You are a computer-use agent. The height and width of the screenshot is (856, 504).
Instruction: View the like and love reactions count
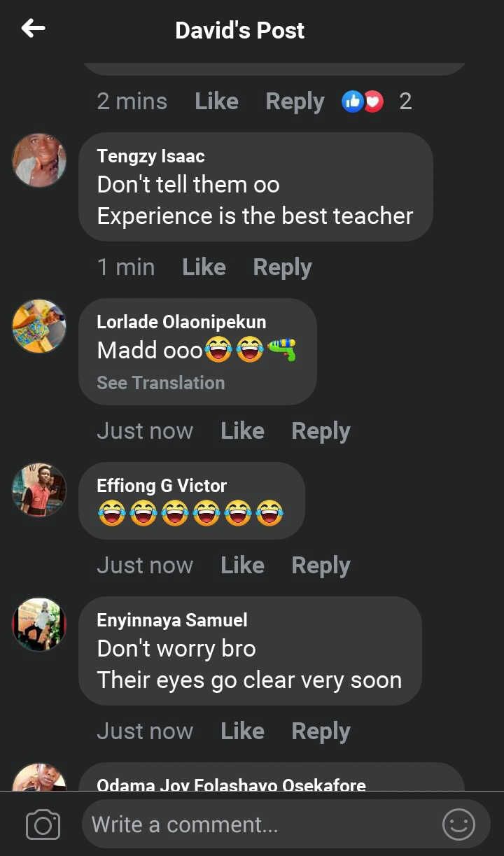(x=377, y=101)
